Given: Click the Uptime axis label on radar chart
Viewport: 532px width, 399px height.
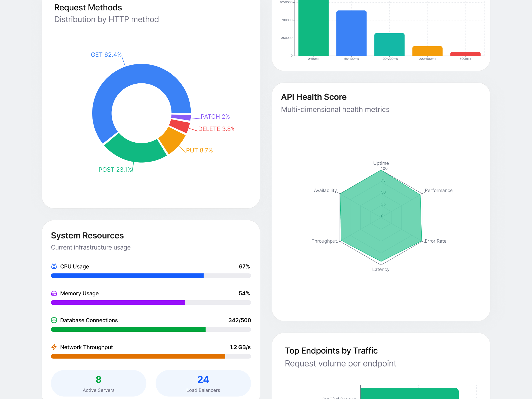Looking at the screenshot, I should pyautogui.click(x=381, y=163).
